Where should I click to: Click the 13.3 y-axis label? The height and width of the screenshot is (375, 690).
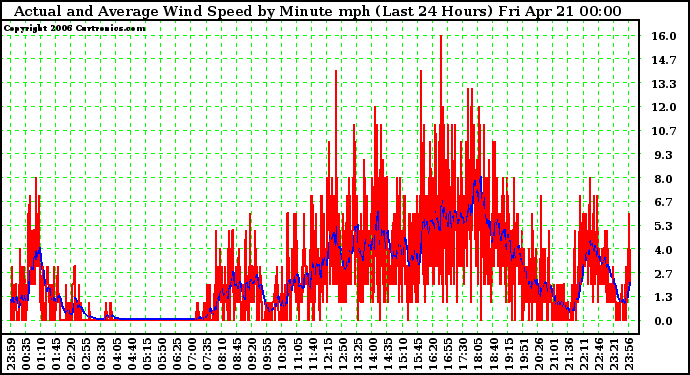pos(664,84)
